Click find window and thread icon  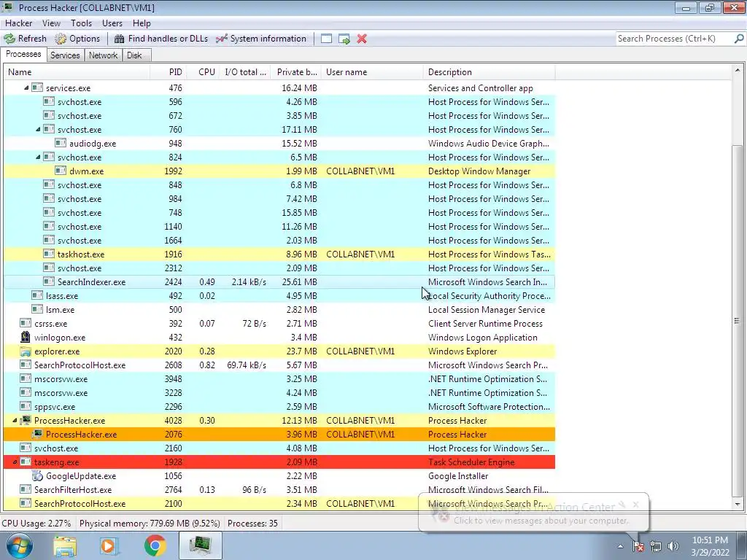click(x=344, y=39)
